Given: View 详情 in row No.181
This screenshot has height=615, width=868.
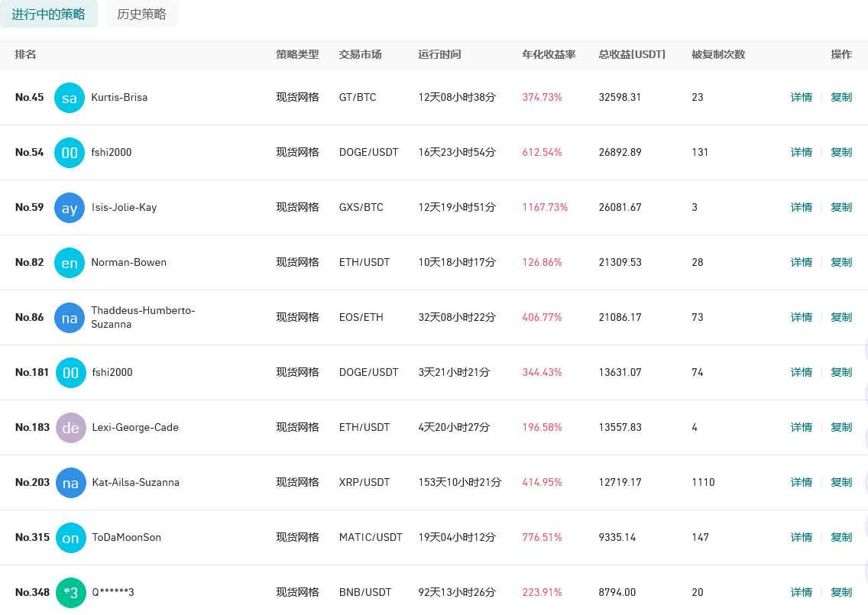Looking at the screenshot, I should tap(801, 372).
